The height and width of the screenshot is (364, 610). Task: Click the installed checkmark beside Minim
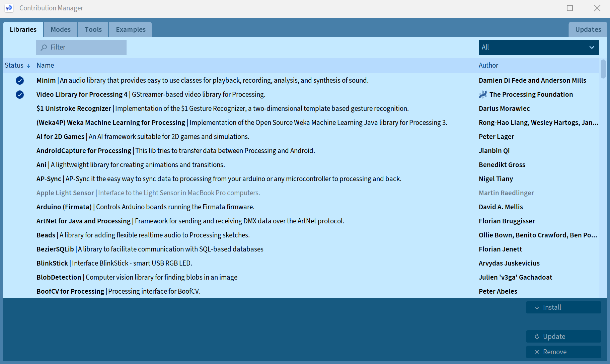pos(20,80)
